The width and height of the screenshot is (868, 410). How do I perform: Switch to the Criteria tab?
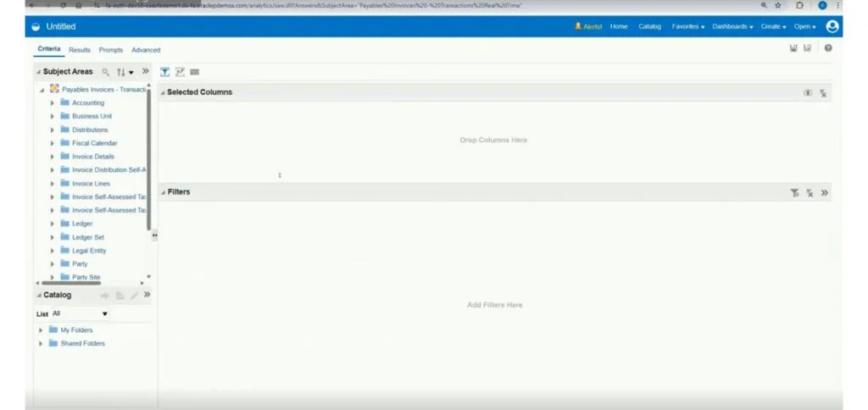[48, 48]
